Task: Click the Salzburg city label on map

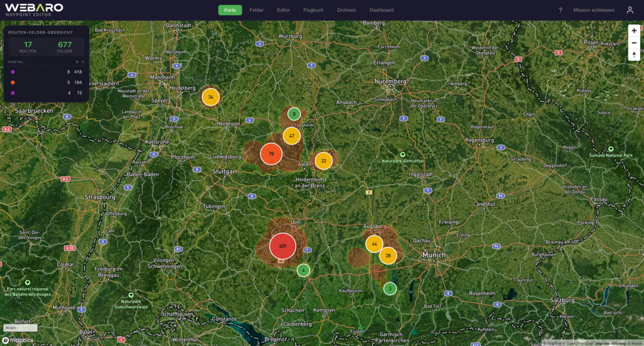Action: pos(562,300)
